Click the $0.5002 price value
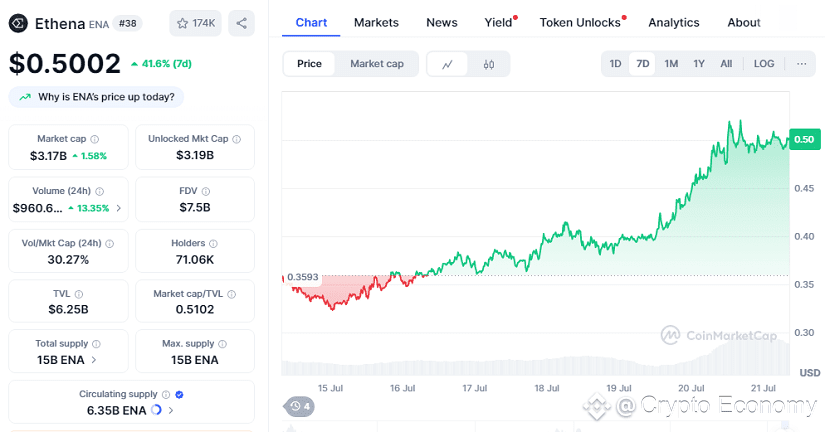The height and width of the screenshot is (432, 825). pyautogui.click(x=65, y=64)
